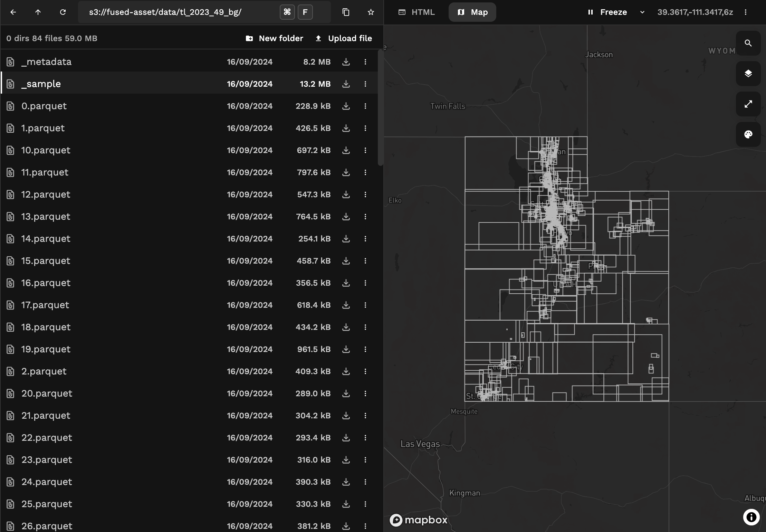
Task: Switch to the Map view
Action: click(x=472, y=12)
